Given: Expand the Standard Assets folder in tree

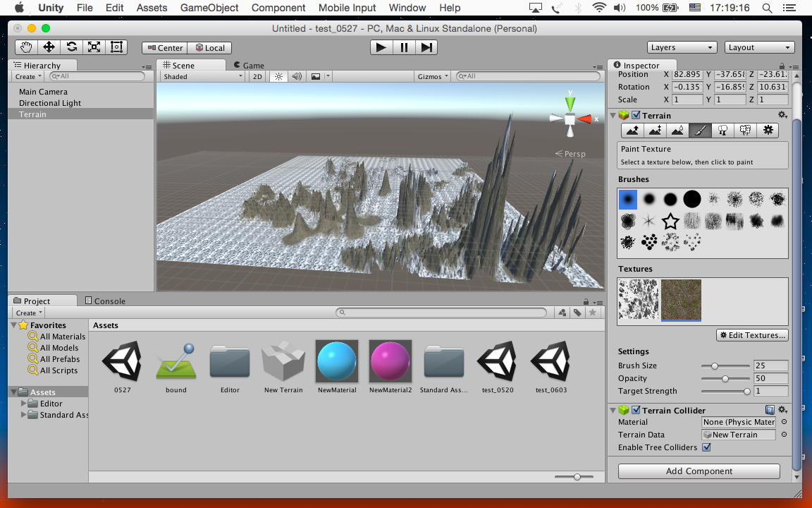Looking at the screenshot, I should 24,415.
